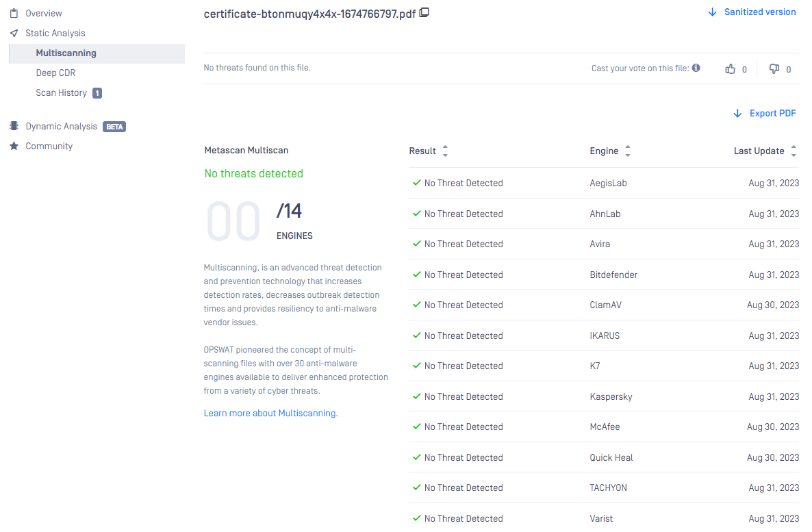
Task: Click the Dynamic Analysis chip icon
Action: [14, 126]
